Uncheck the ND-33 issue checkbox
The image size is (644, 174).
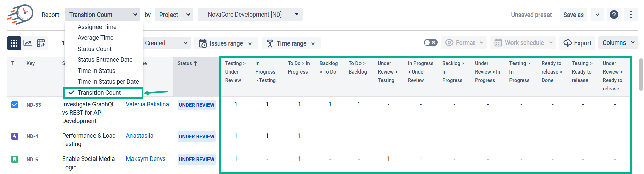click(x=15, y=105)
